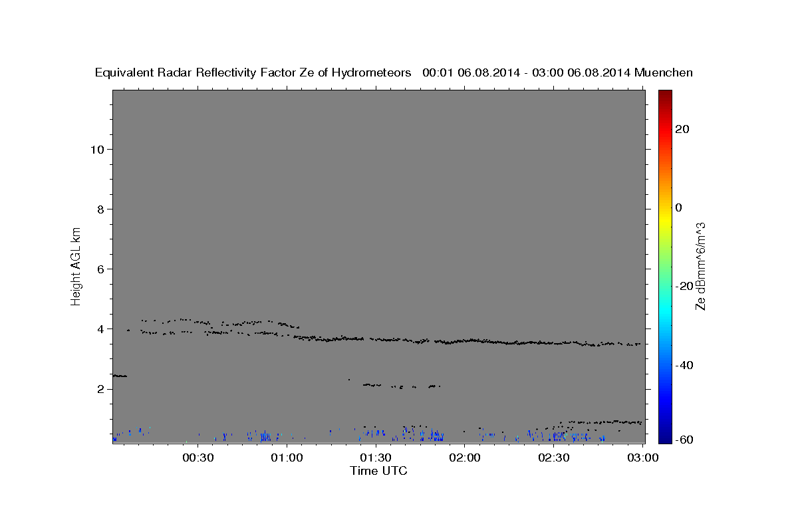Click the colorbar label 'Ze dBmm^6/m^3'
The image size is (798, 532).
pyautogui.click(x=700, y=266)
